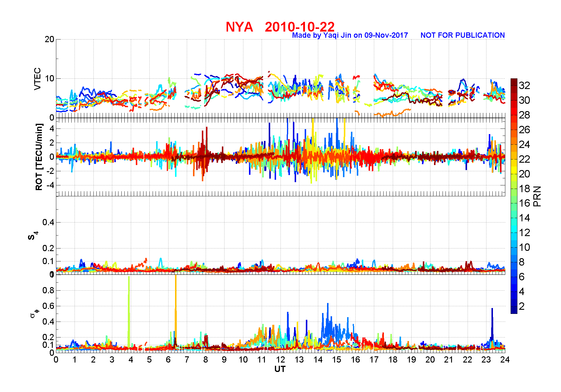Select colorbar tick label '16'
Viewport: 561px width, 392px height.
(524, 203)
